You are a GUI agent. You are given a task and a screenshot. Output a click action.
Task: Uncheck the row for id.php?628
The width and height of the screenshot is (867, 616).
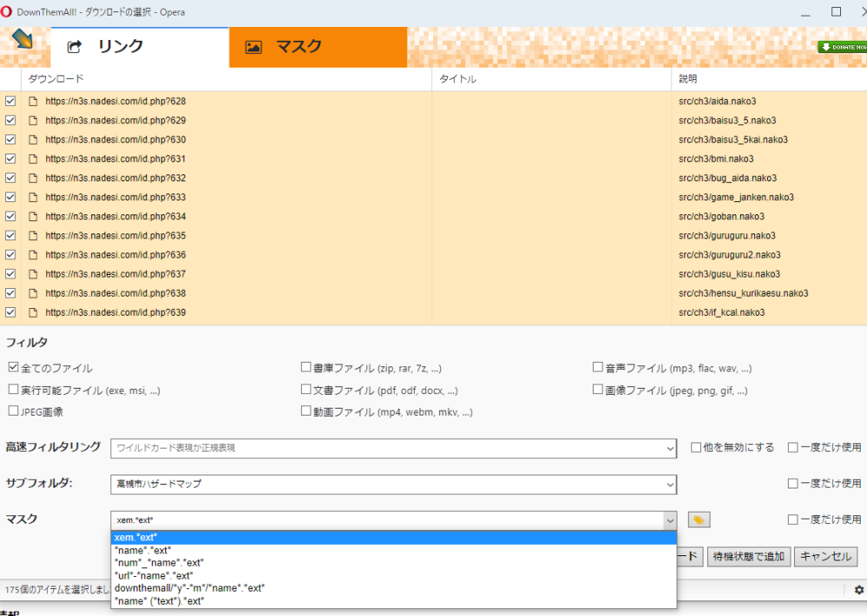10,102
